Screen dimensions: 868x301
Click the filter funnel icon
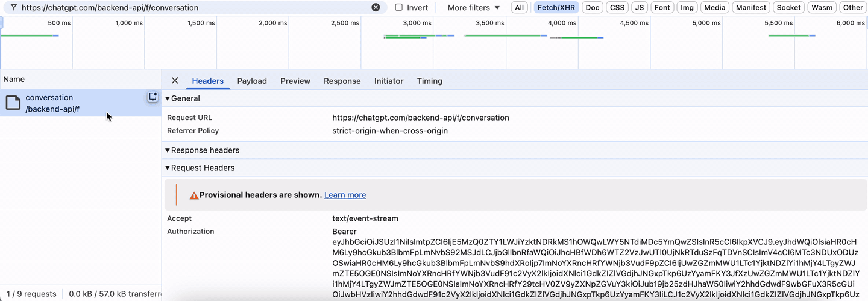coord(13,7)
